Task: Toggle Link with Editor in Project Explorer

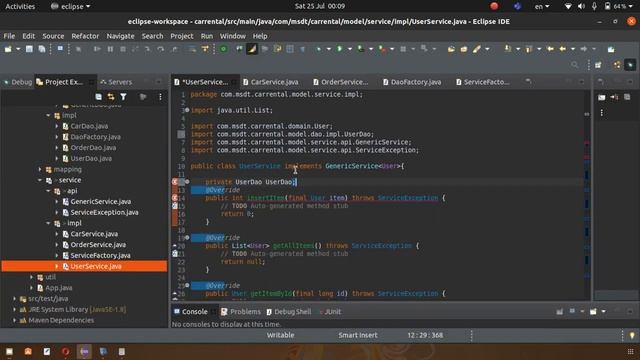Action: coord(111,97)
